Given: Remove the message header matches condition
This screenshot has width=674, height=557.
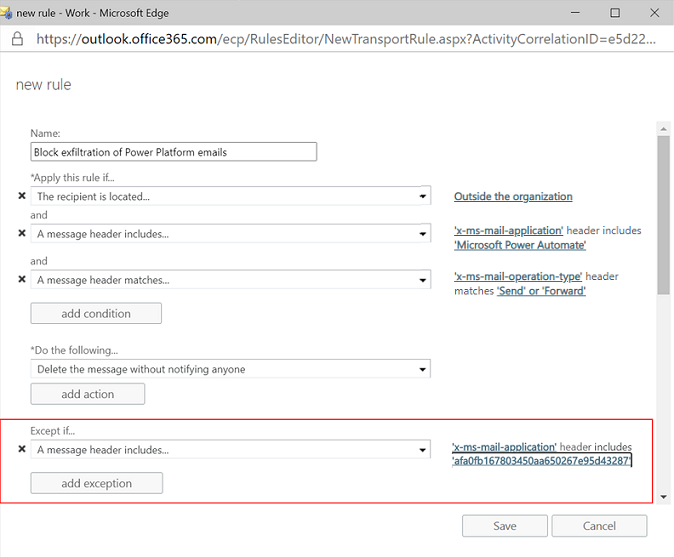Looking at the screenshot, I should click(x=21, y=279).
